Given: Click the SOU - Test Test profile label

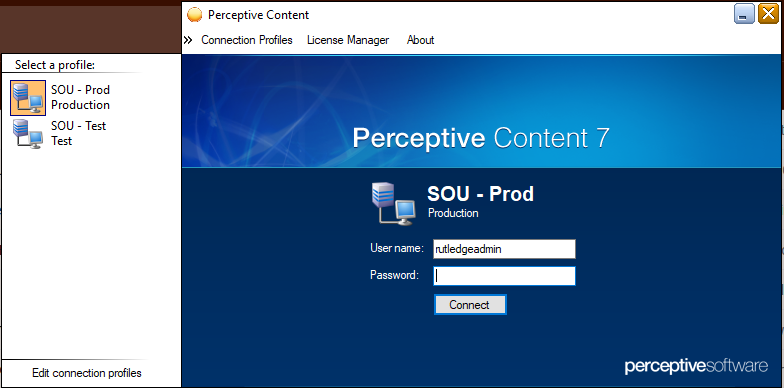Looking at the screenshot, I should tap(78, 133).
